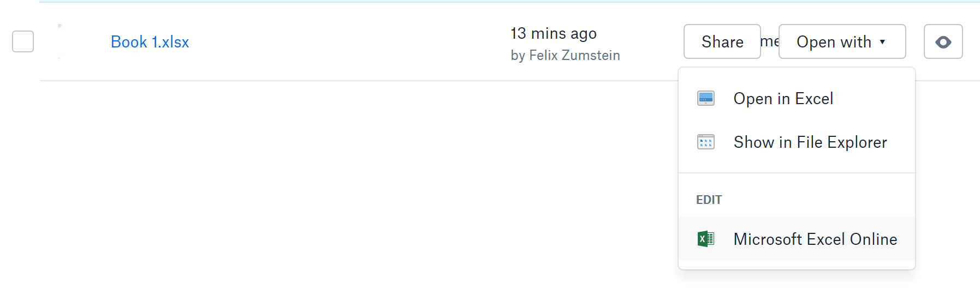
Task: Click the File Explorer window icon
Action: coord(705,142)
